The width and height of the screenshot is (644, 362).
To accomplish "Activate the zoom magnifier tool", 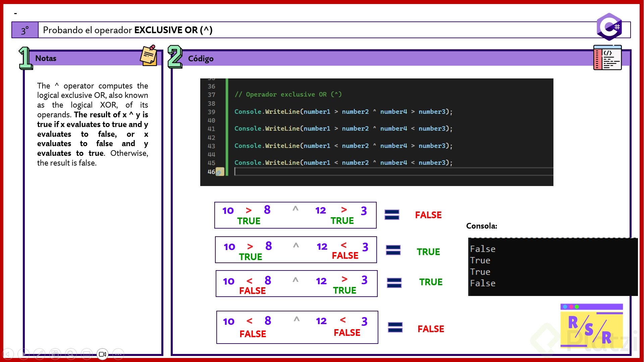I will 71,354.
